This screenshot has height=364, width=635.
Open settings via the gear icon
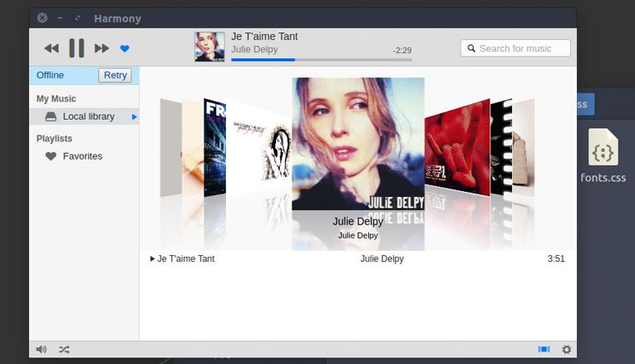566,349
